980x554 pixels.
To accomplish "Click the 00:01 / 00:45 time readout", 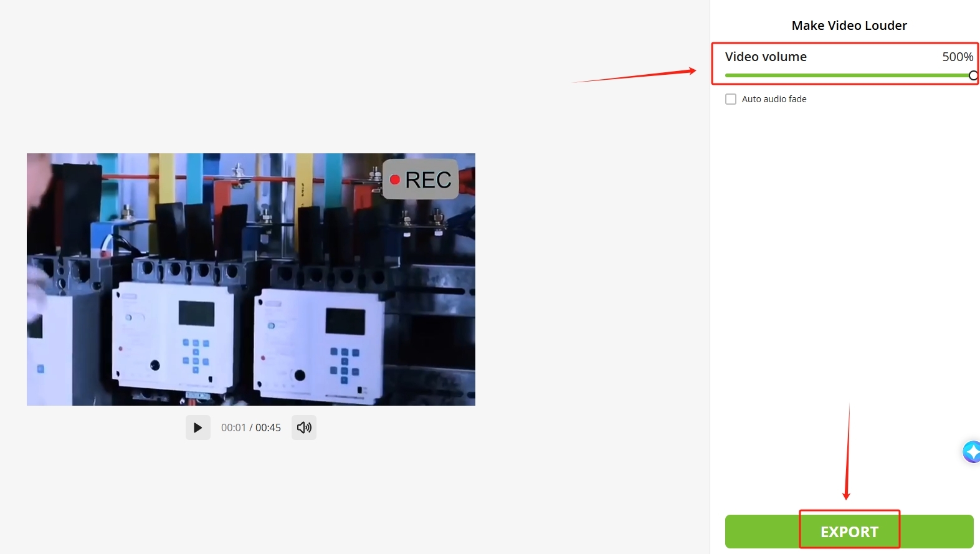I will tap(251, 427).
